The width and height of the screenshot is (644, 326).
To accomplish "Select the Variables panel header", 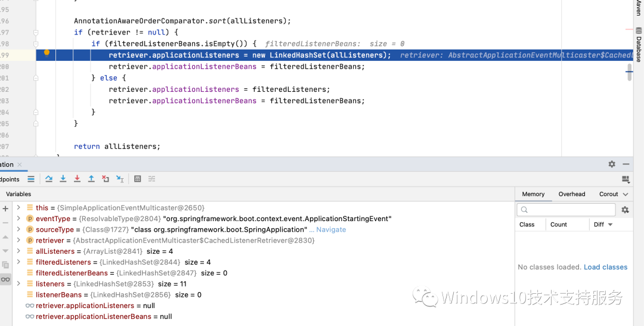I will point(18,194).
